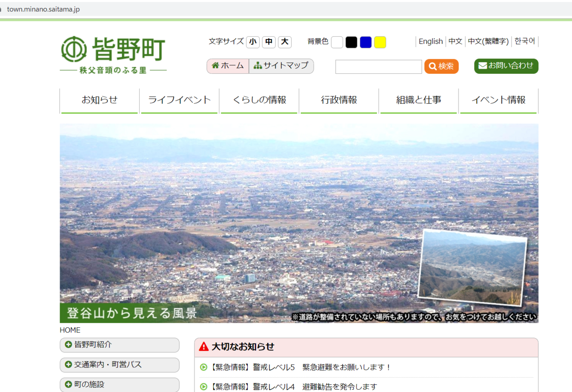Image resolution: width=572 pixels, height=392 pixels.
Task: Set font size to 大 (large)
Action: tap(285, 42)
